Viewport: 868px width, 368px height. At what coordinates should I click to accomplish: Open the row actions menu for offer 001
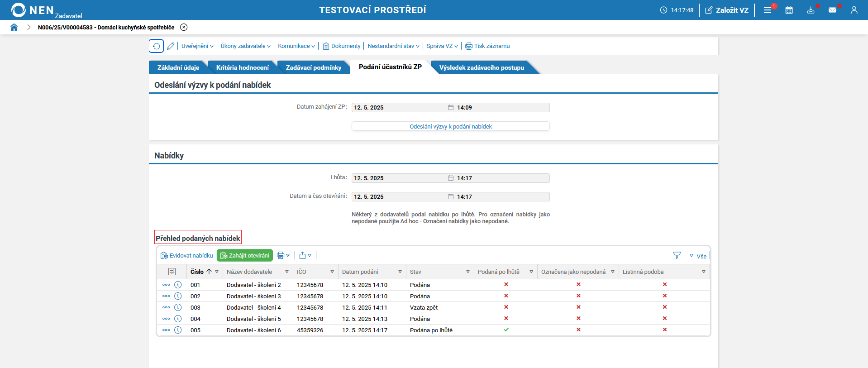166,285
